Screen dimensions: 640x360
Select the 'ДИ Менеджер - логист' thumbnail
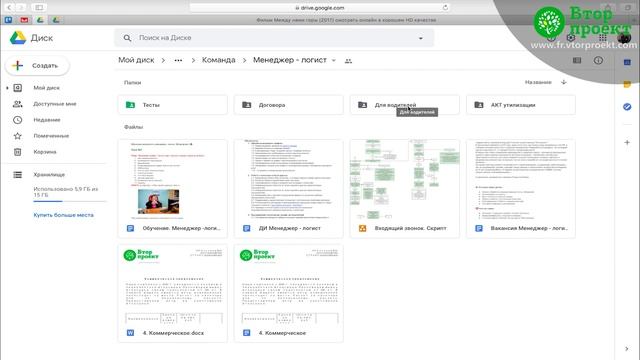pyautogui.click(x=289, y=180)
